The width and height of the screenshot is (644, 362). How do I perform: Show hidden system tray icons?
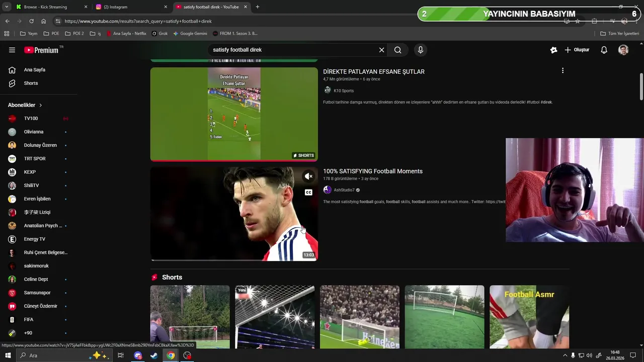pyautogui.click(x=565, y=355)
